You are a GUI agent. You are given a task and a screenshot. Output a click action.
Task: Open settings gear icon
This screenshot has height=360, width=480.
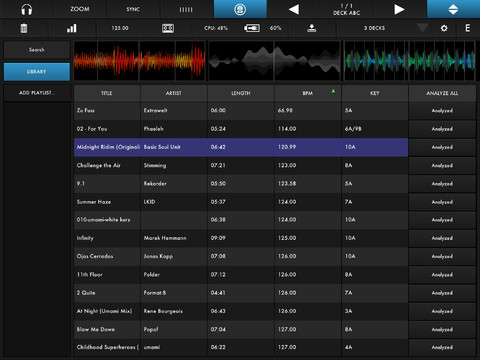[444, 28]
